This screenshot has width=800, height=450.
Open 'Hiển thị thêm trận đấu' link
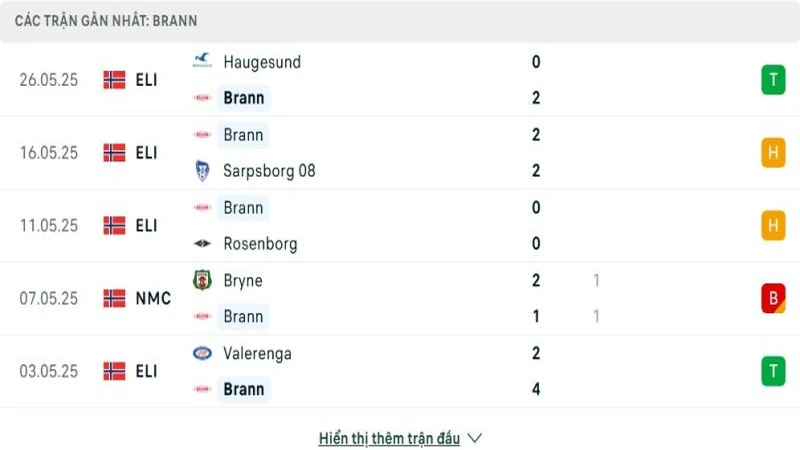(389, 438)
